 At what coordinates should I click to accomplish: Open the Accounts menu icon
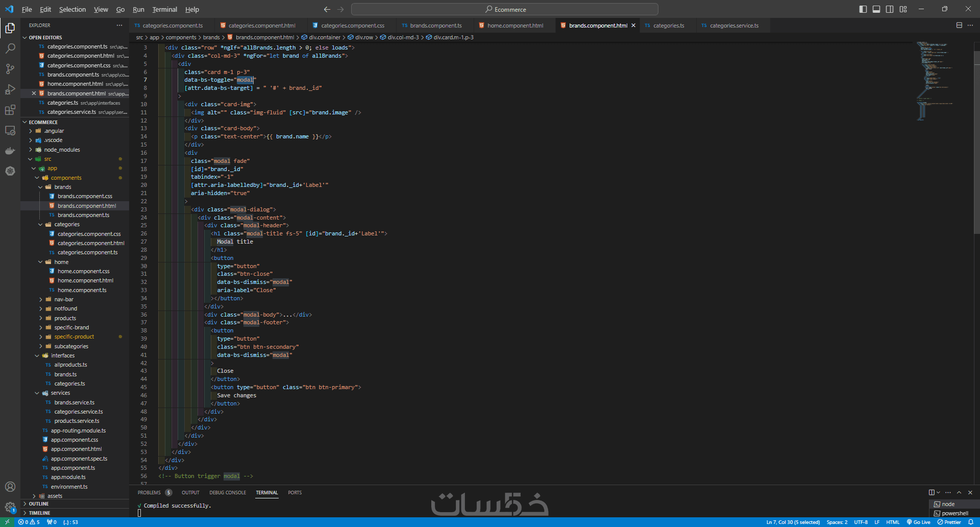click(10, 487)
